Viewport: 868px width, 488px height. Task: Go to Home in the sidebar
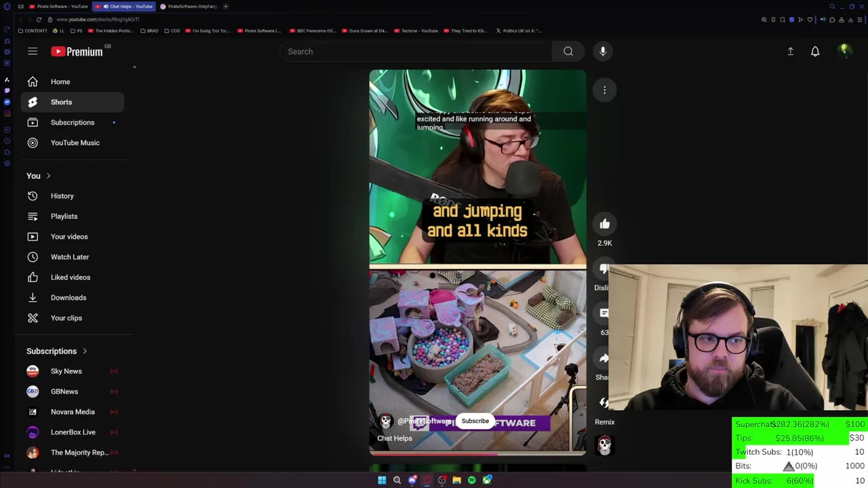click(73, 81)
